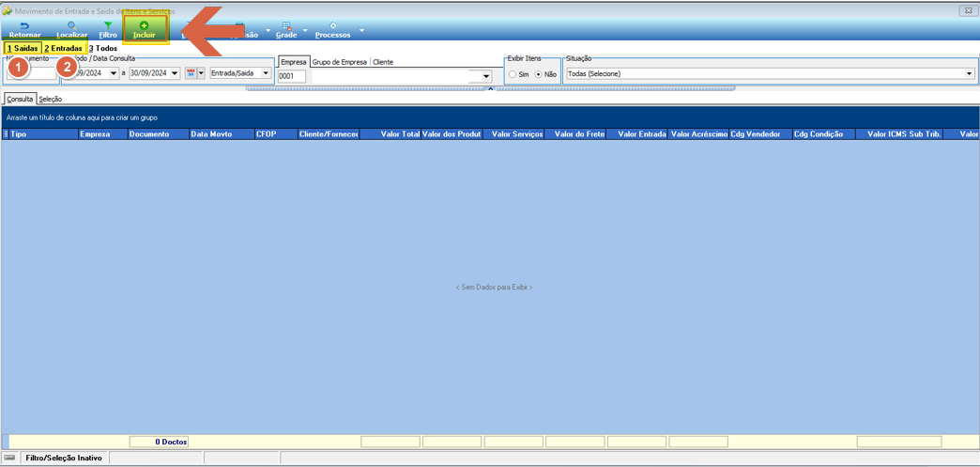Click the Valor Total column header

click(390, 134)
